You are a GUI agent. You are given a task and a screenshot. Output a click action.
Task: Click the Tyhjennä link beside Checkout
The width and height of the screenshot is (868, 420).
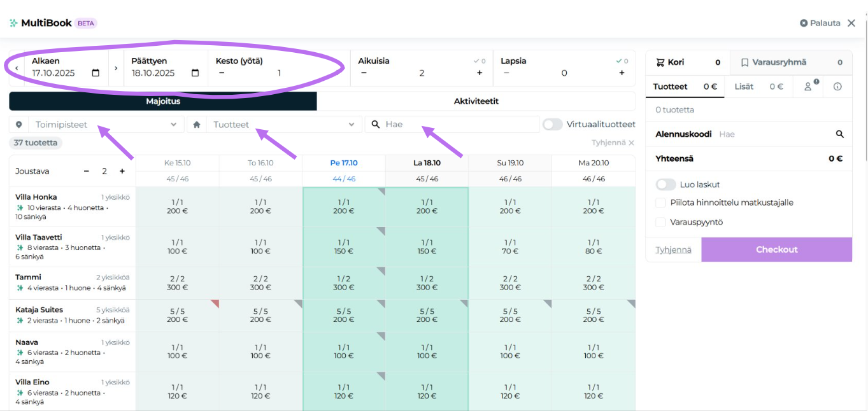pos(673,249)
